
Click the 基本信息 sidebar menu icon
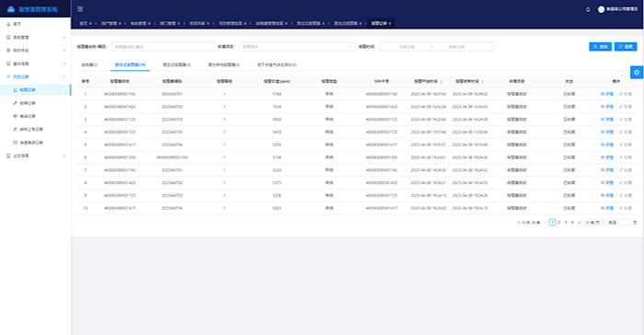(x=8, y=64)
